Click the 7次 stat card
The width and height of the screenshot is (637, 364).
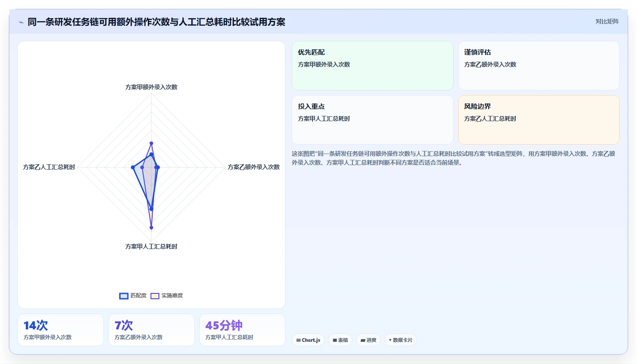(x=151, y=330)
